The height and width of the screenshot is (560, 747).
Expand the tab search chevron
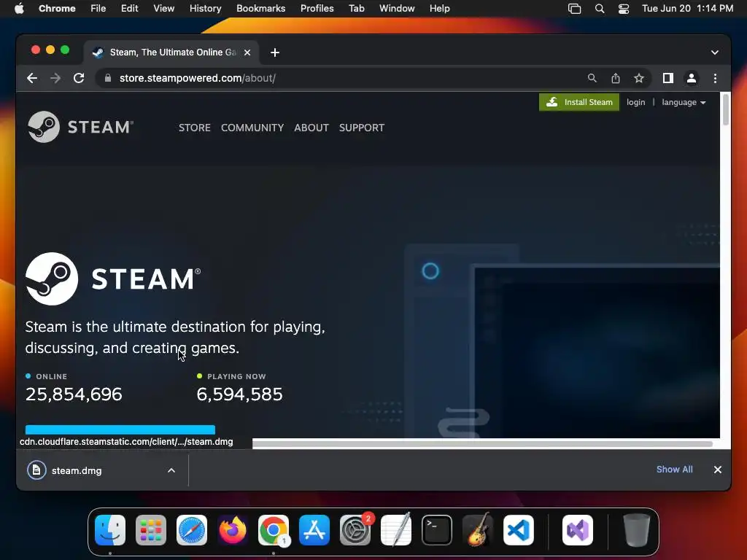tap(715, 52)
